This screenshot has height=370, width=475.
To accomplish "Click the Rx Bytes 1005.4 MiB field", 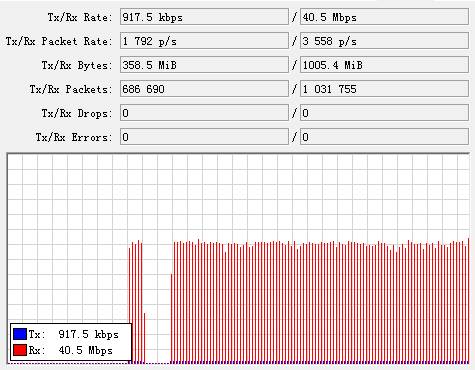I will click(384, 65).
